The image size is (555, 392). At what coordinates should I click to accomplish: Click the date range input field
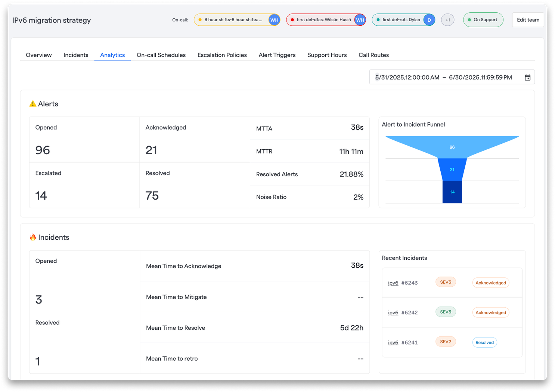pos(452,77)
